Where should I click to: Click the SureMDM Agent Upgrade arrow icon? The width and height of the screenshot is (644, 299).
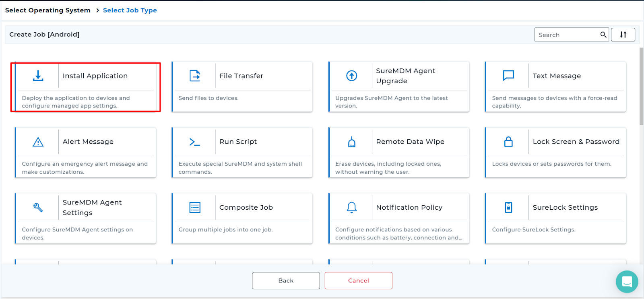[352, 76]
